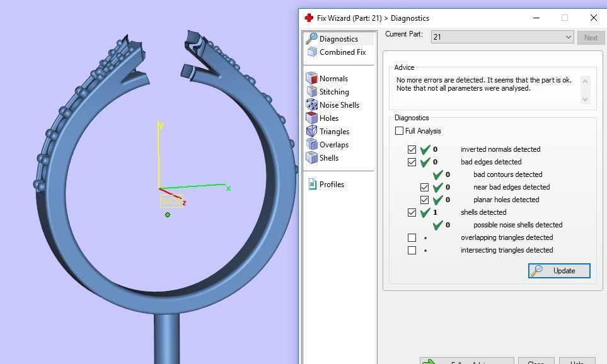The image size is (607, 364).
Task: Uncheck bad edges detected checkbox
Action: click(x=412, y=162)
